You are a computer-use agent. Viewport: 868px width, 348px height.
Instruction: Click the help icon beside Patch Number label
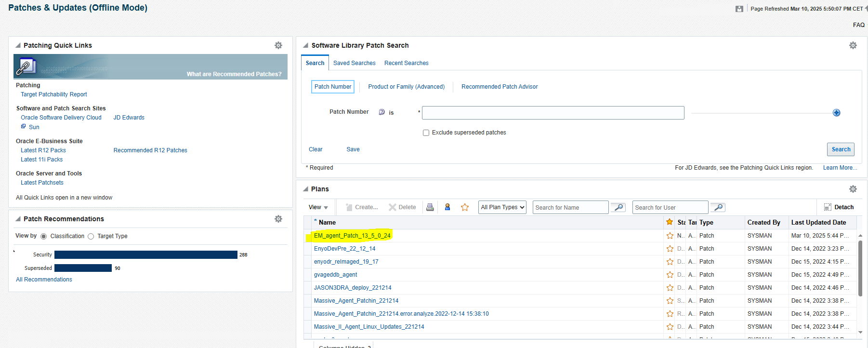pyautogui.click(x=381, y=112)
